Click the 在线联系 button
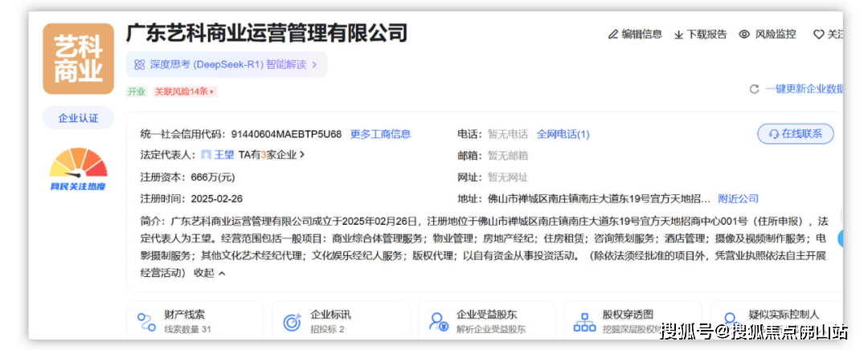This screenshot has width=868, height=350. (x=795, y=134)
